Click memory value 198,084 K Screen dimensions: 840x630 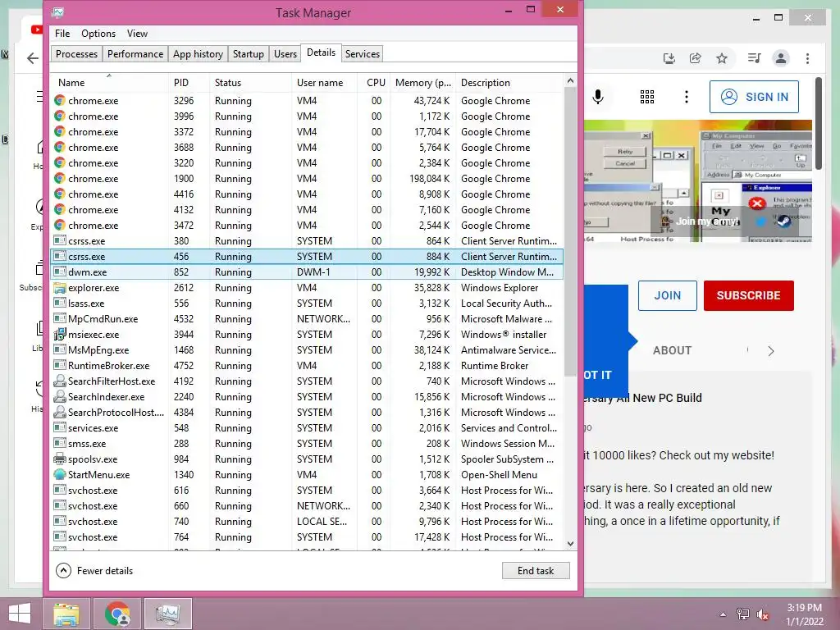[429, 178]
